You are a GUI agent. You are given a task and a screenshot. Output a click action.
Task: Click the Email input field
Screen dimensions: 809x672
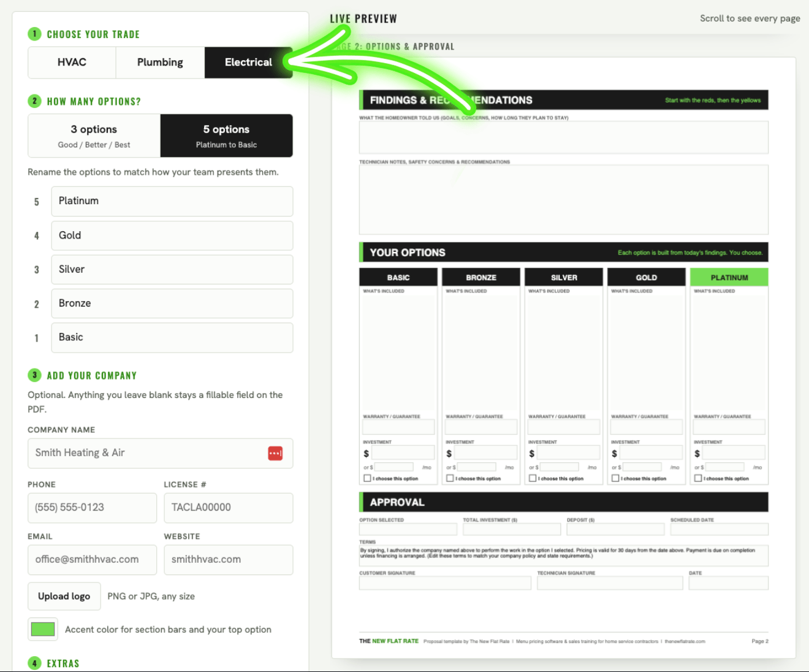pos(92,560)
